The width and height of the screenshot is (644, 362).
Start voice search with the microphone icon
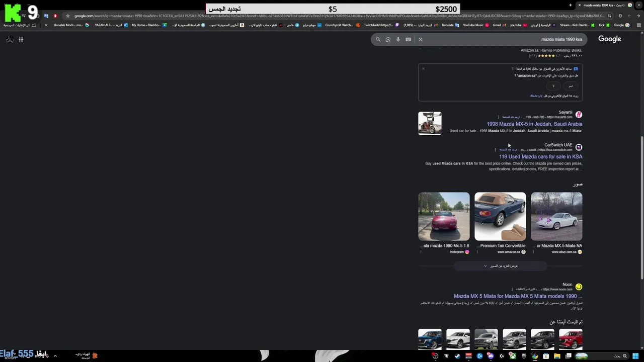(398, 39)
